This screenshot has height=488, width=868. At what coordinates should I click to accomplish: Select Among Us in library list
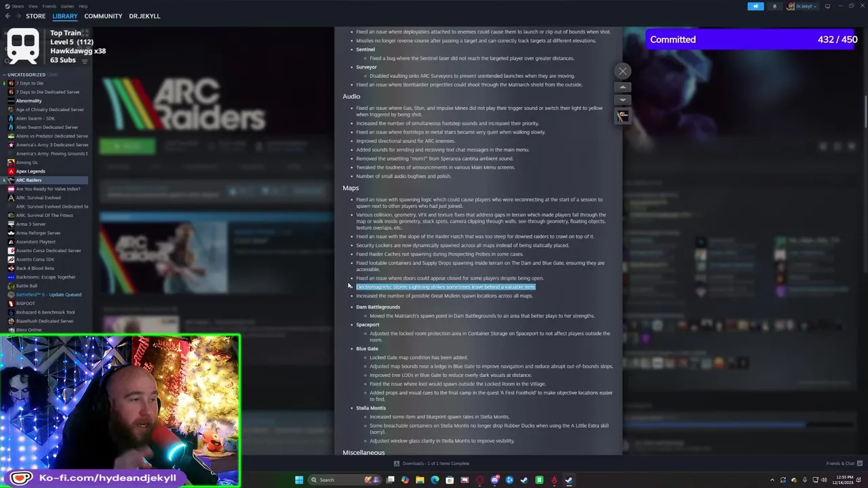(x=26, y=163)
